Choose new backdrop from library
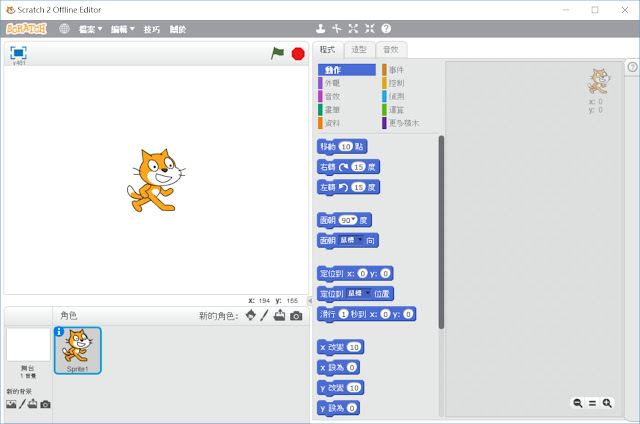The height and width of the screenshot is (424, 640). [x=11, y=404]
